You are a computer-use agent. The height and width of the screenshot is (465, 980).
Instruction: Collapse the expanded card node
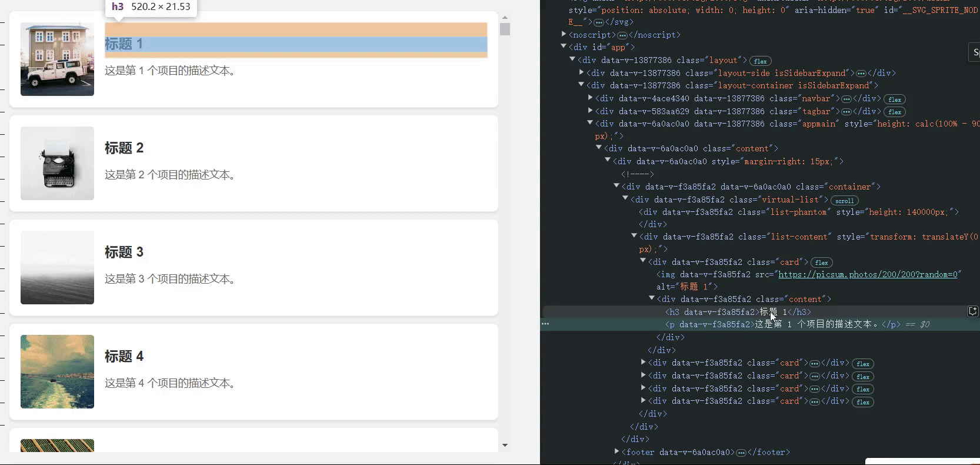coord(643,262)
